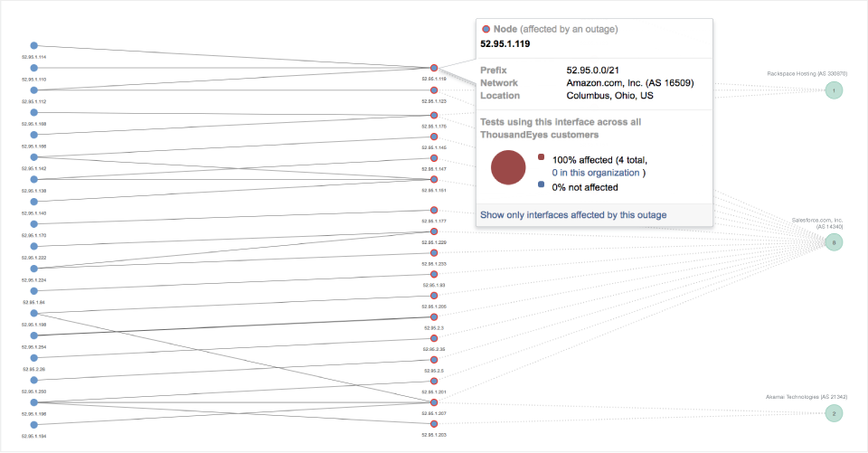Click the red "100% affected" legend swatch
The height and width of the screenshot is (453, 868).
(541, 157)
